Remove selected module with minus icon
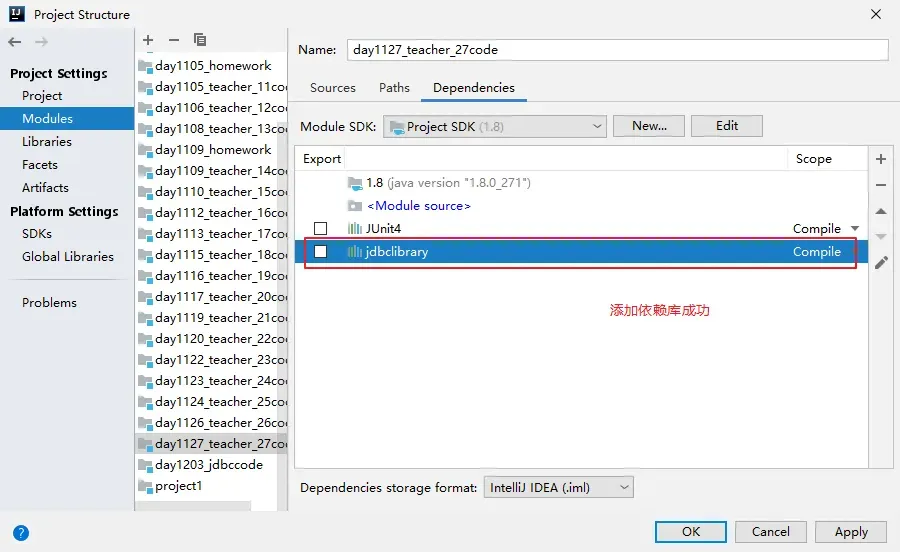Viewport: 900px width, 552px height. point(174,40)
